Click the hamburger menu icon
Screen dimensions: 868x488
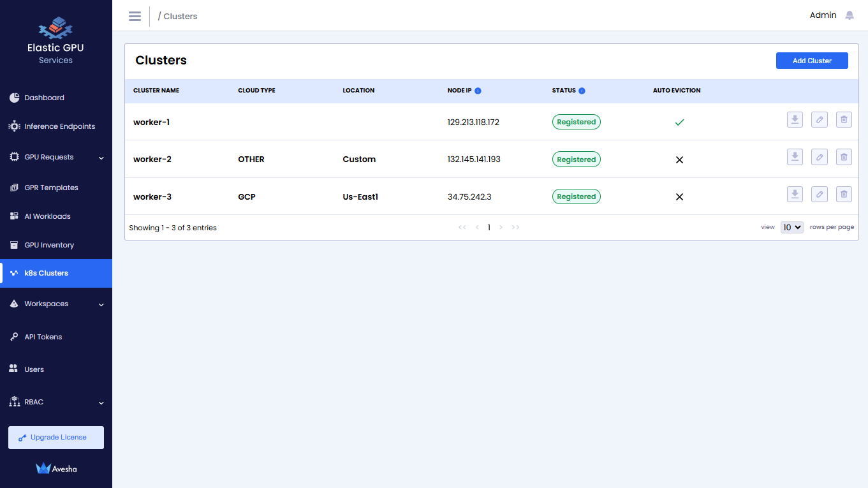point(135,16)
